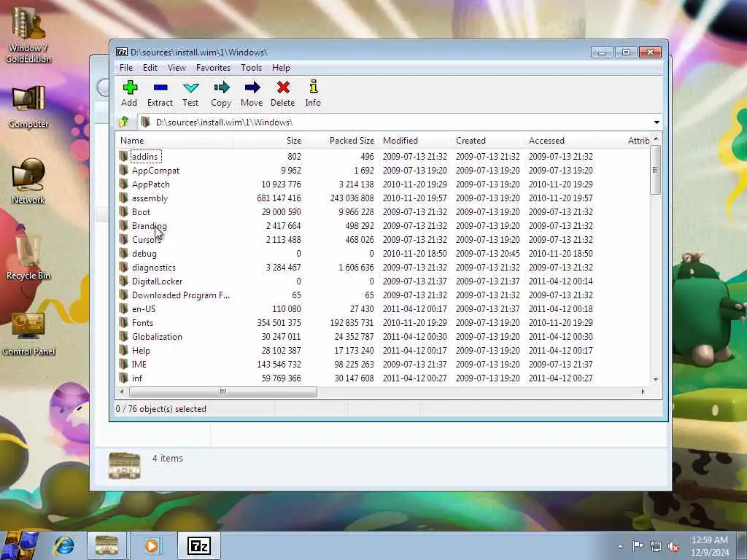This screenshot has height=560, width=747.
Task: Select the debug folder row
Action: pyautogui.click(x=383, y=253)
